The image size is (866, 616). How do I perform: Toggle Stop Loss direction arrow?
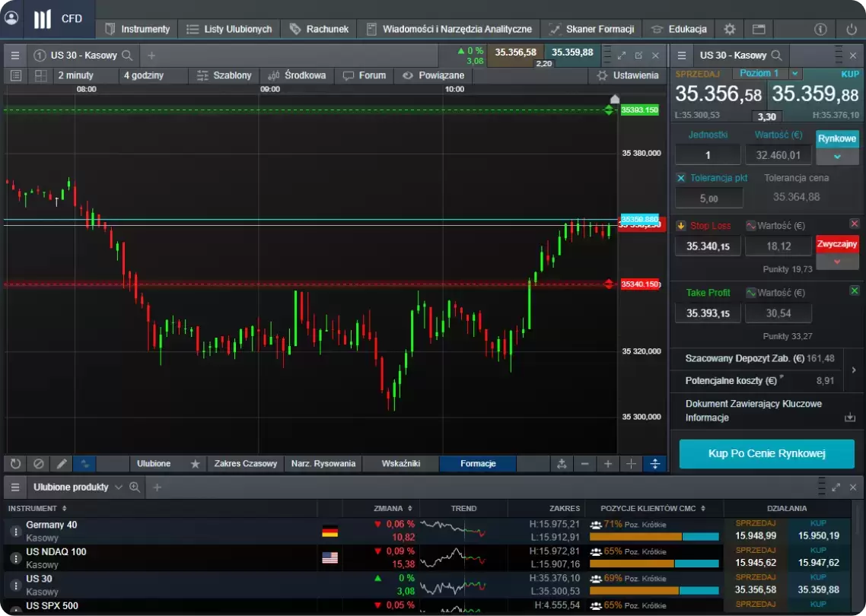tap(681, 226)
